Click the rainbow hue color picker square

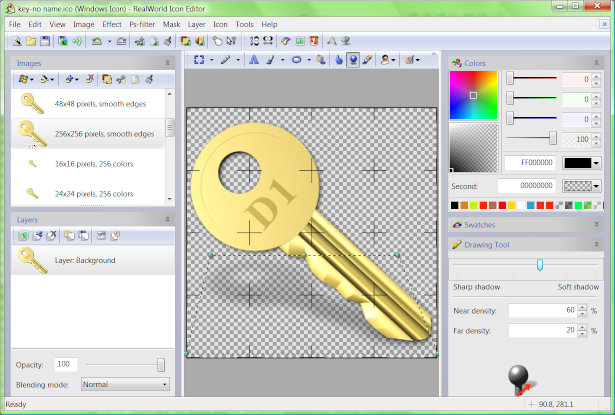(473, 95)
